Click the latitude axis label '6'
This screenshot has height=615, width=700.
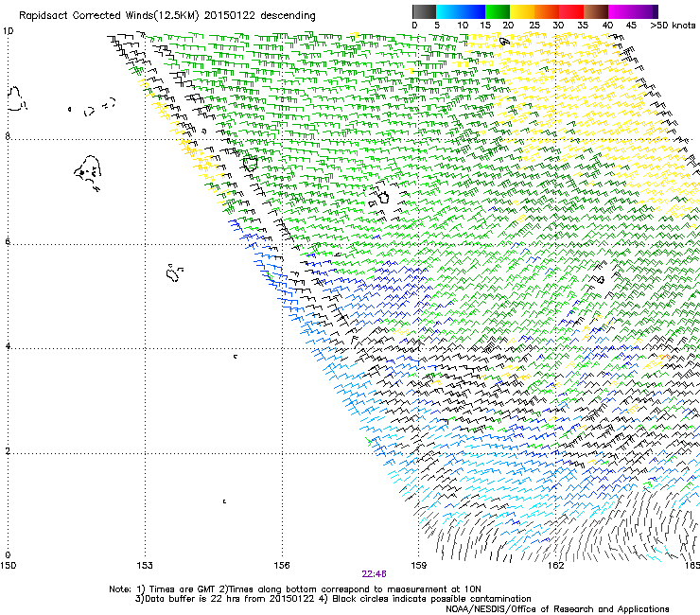[8, 241]
